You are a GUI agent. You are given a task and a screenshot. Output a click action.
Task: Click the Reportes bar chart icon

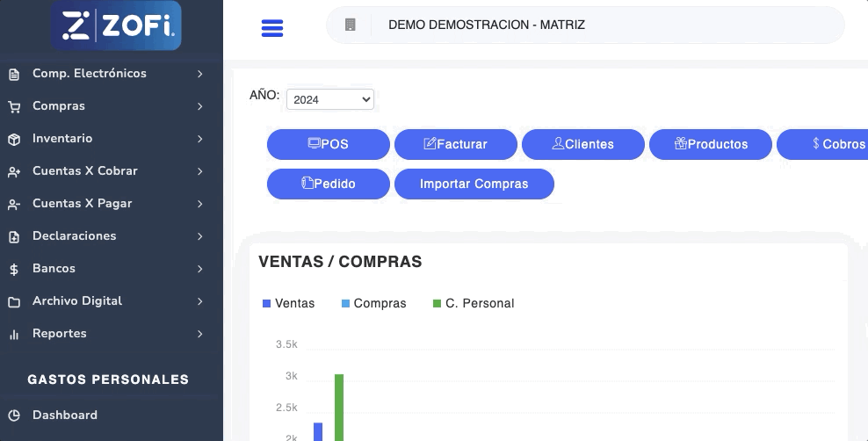(x=14, y=334)
